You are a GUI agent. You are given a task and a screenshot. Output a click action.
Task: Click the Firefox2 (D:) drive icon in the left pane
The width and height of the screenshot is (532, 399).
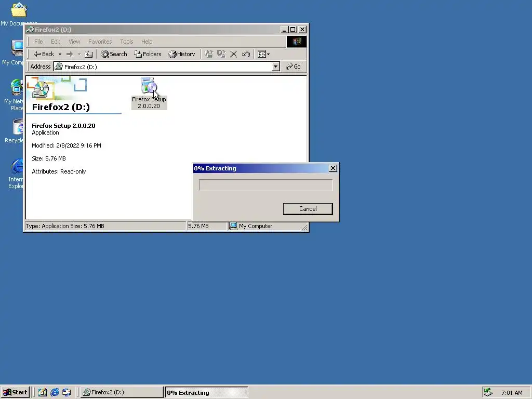pyautogui.click(x=41, y=89)
